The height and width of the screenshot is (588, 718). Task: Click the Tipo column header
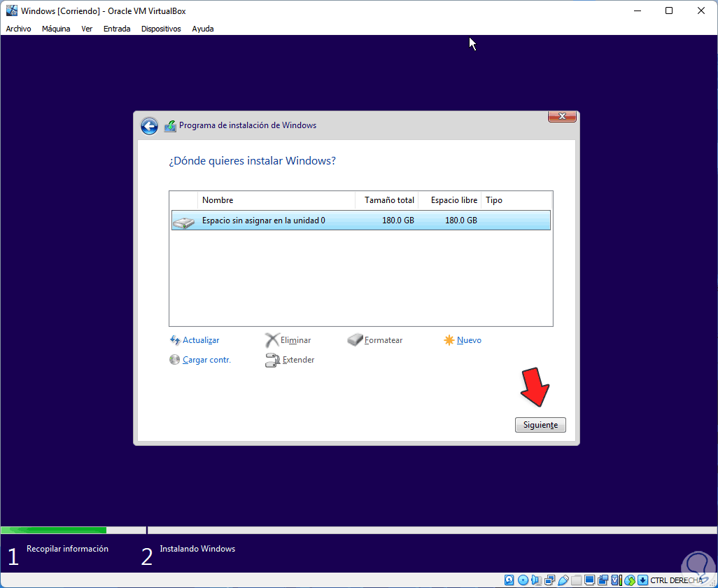click(517, 200)
